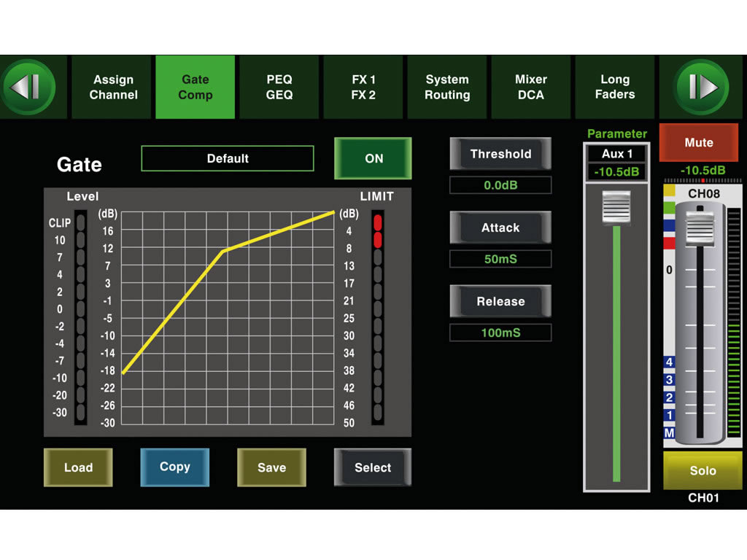Image resolution: width=747 pixels, height=560 pixels.
Task: Select the Attack parameter button
Action: click(x=500, y=228)
